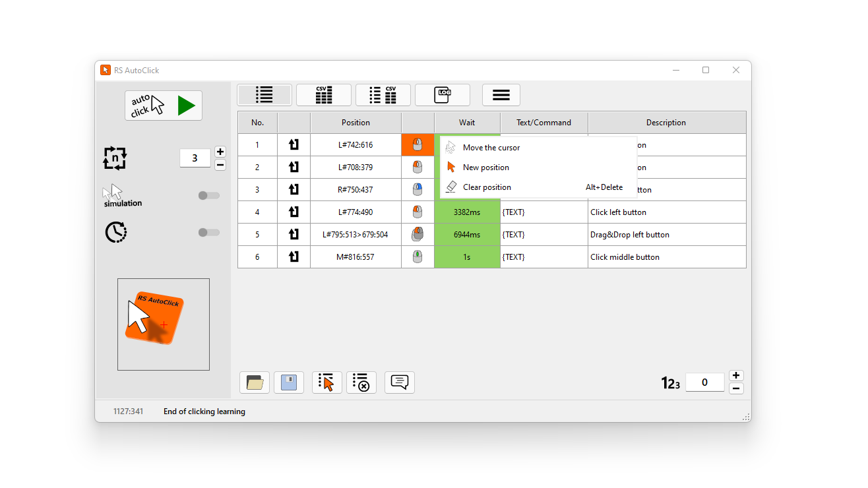The height and width of the screenshot is (488, 868).
Task: Select position cell L#708:379
Action: coord(356,168)
